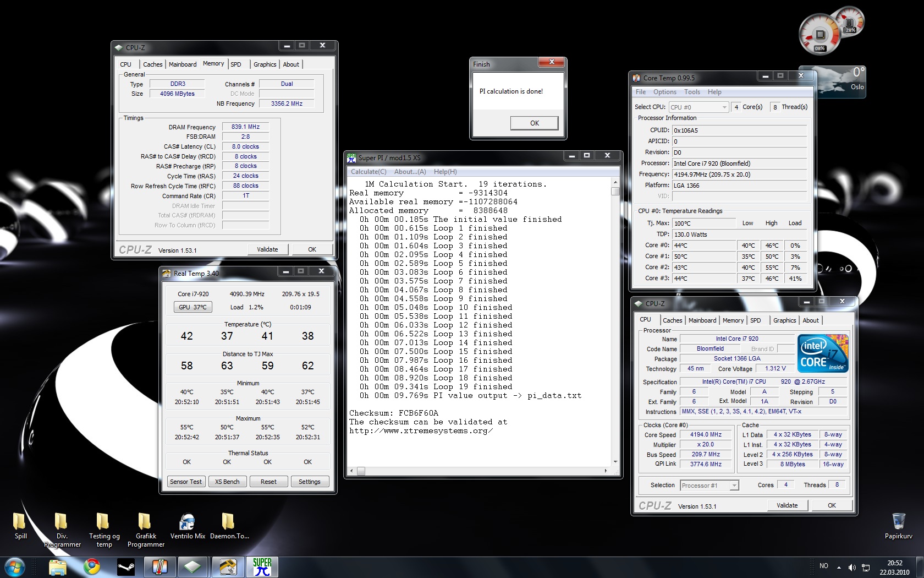
Task: Show hidden tray icons arrow
Action: click(839, 568)
